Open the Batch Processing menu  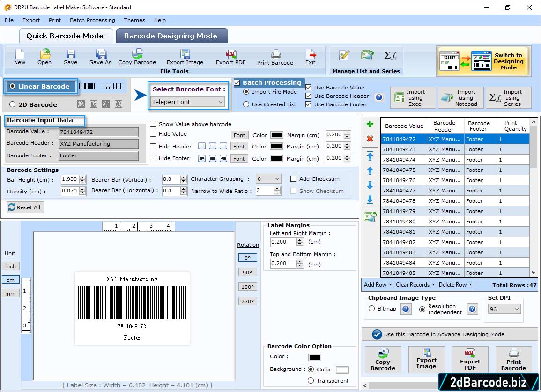click(x=92, y=20)
